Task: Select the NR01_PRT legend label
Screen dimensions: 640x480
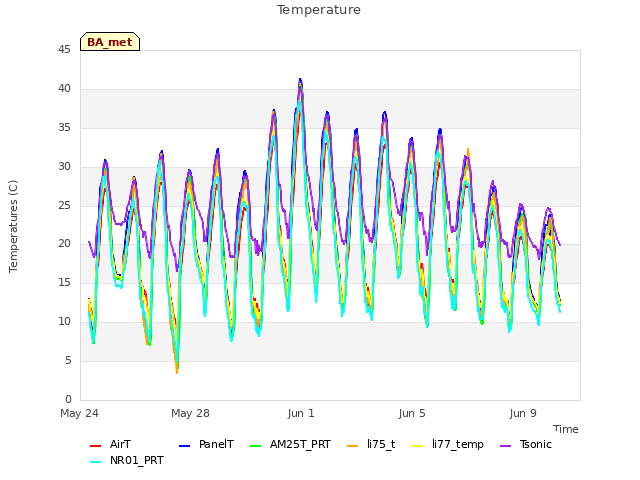Action: click(x=137, y=460)
